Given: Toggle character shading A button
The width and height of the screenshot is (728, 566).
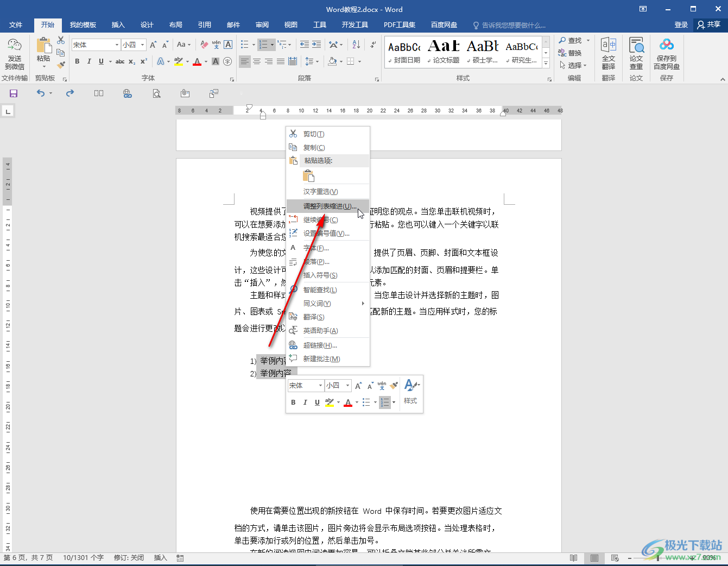Looking at the screenshot, I should click(x=216, y=61).
